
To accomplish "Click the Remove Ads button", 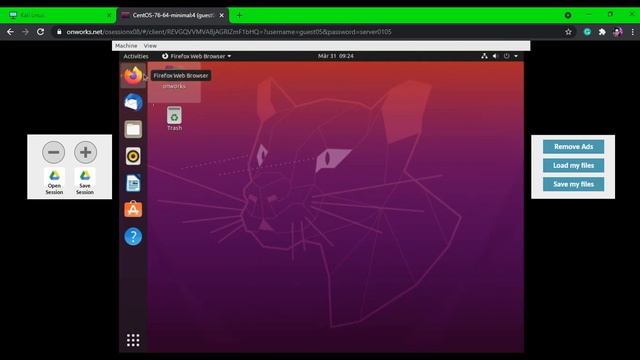I will [573, 147].
